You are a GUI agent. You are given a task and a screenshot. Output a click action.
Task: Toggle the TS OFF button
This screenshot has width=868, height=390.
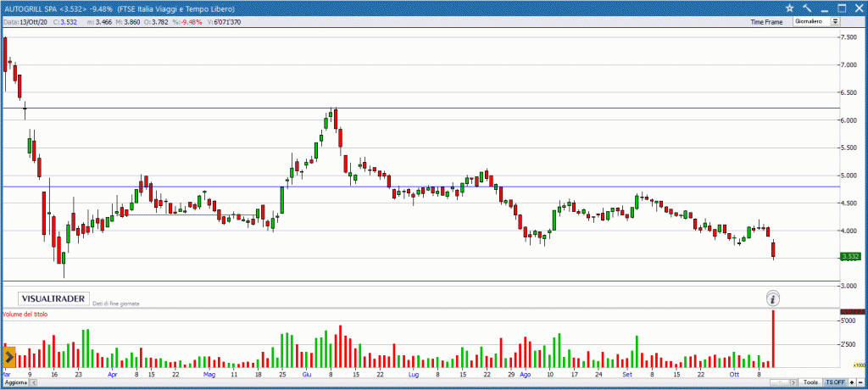point(835,383)
